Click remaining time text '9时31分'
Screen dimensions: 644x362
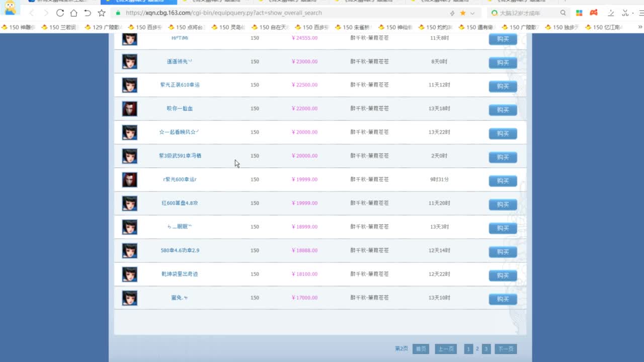coord(439,179)
